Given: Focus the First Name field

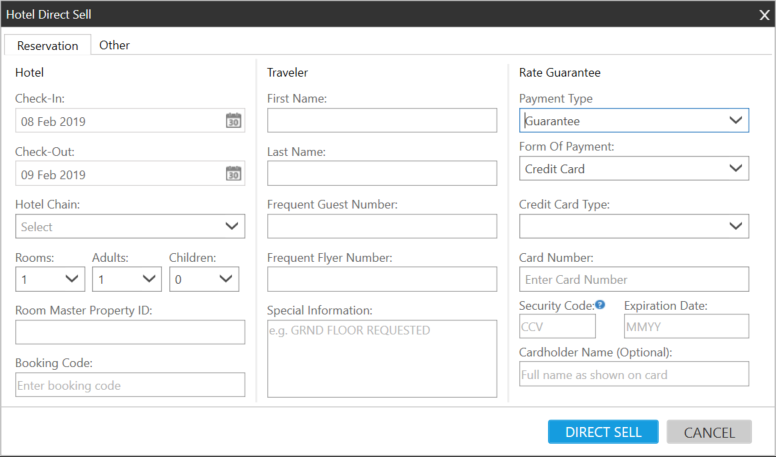Looking at the screenshot, I should click(x=381, y=121).
